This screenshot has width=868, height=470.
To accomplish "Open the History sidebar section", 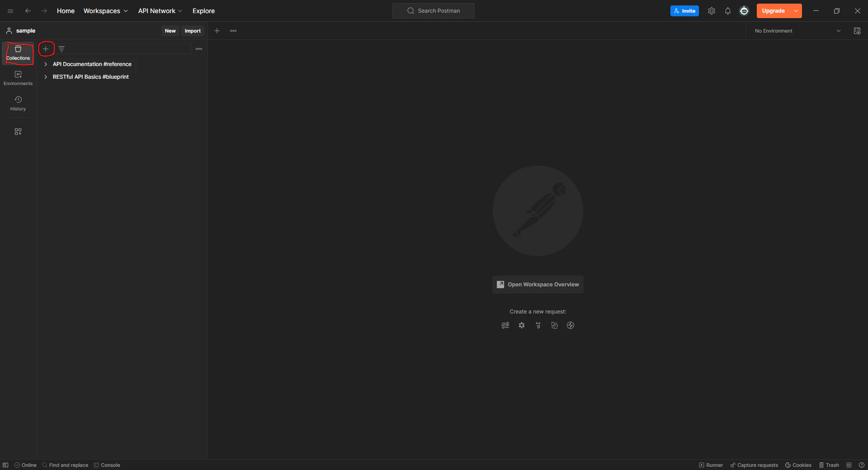I will pyautogui.click(x=18, y=104).
